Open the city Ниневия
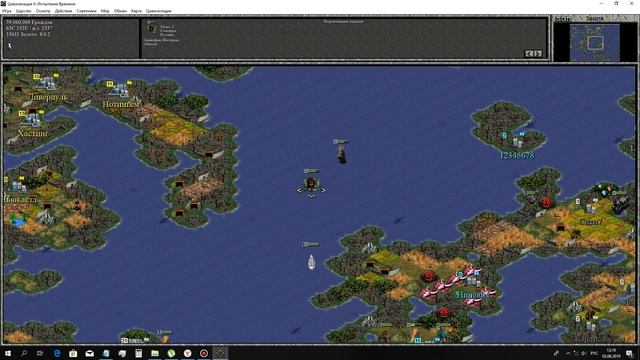640x360 pixels. click(x=473, y=280)
